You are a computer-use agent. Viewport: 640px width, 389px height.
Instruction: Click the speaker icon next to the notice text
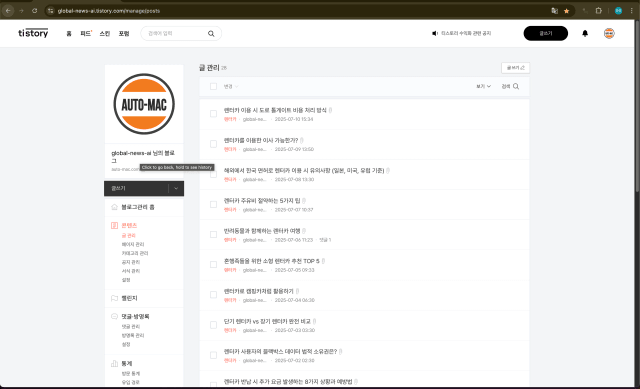coord(435,33)
